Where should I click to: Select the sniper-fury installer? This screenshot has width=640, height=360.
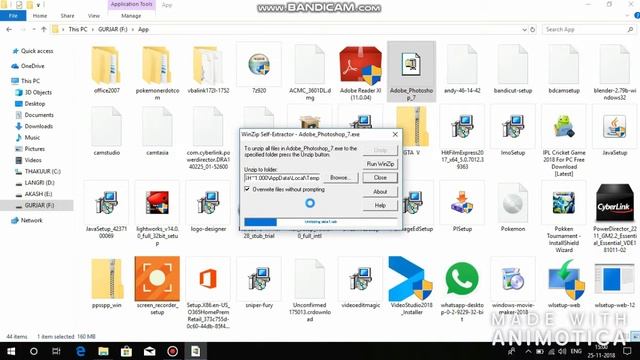point(259,283)
